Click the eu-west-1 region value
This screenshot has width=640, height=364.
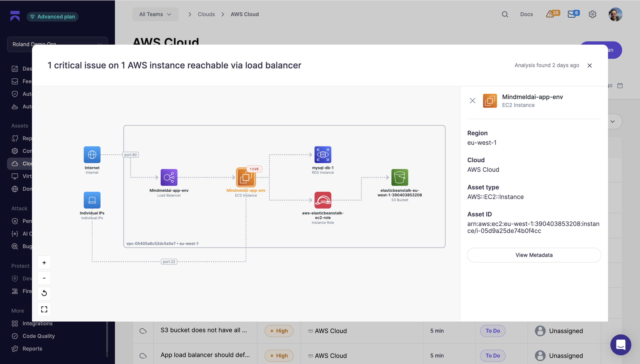pyautogui.click(x=482, y=143)
